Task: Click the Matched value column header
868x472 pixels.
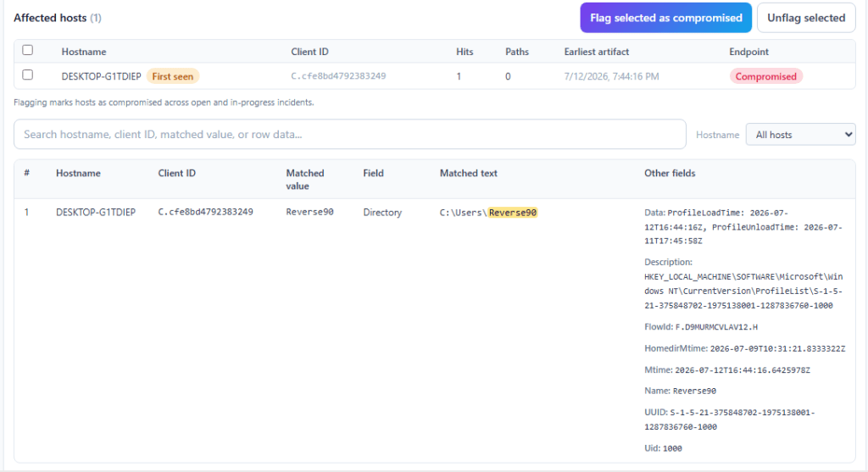Action: coord(305,180)
